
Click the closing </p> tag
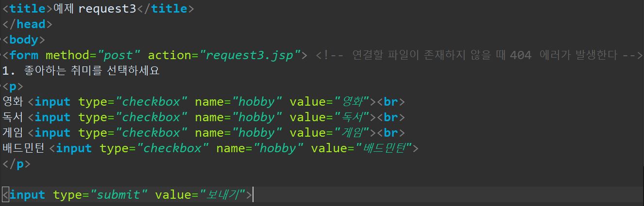click(17, 164)
